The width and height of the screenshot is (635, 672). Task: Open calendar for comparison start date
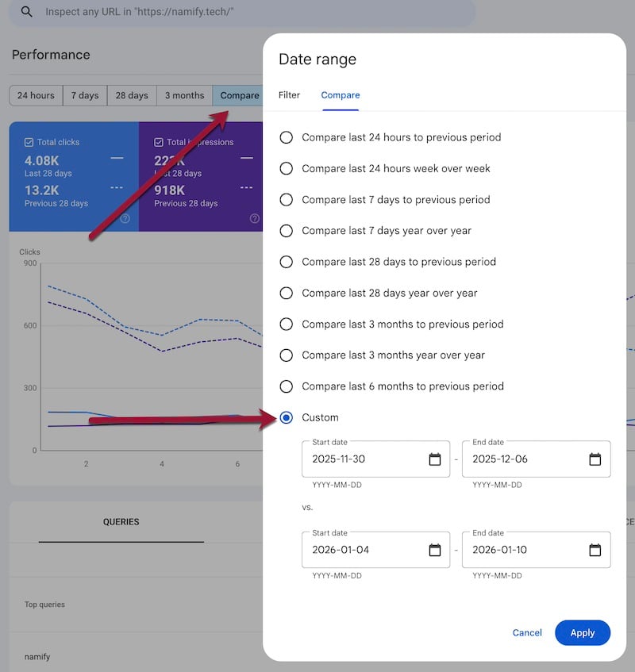(x=434, y=550)
